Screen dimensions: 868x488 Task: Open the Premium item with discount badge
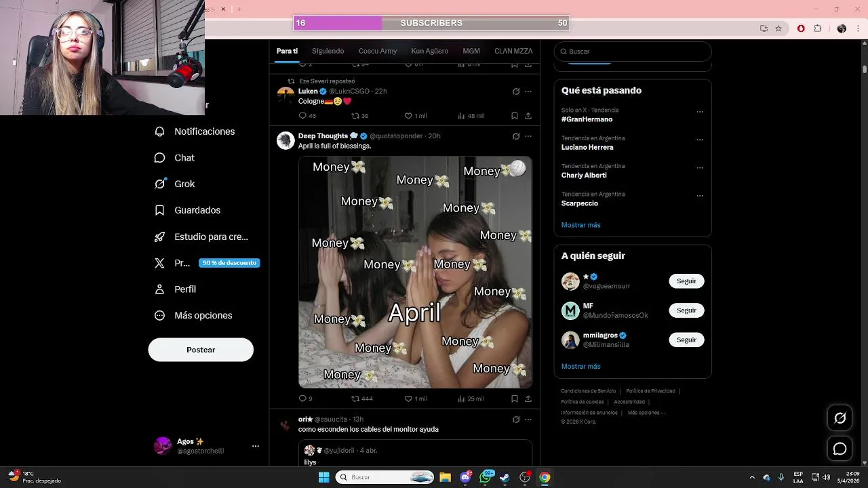tap(207, 263)
